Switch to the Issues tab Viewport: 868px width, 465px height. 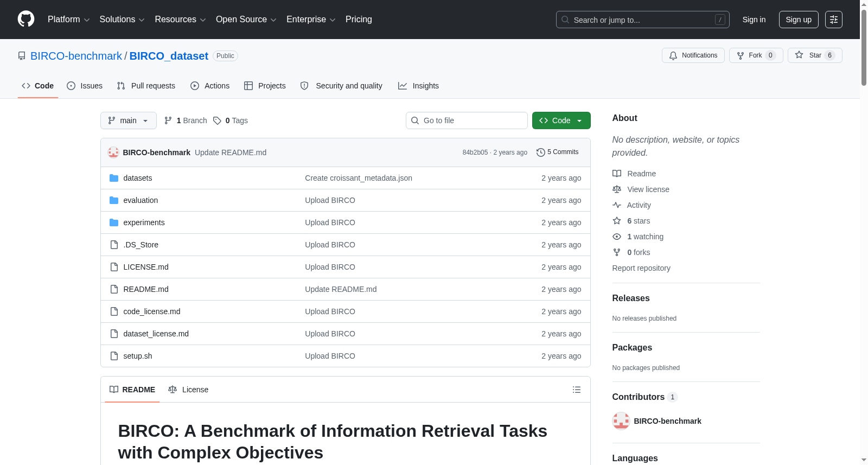point(85,86)
